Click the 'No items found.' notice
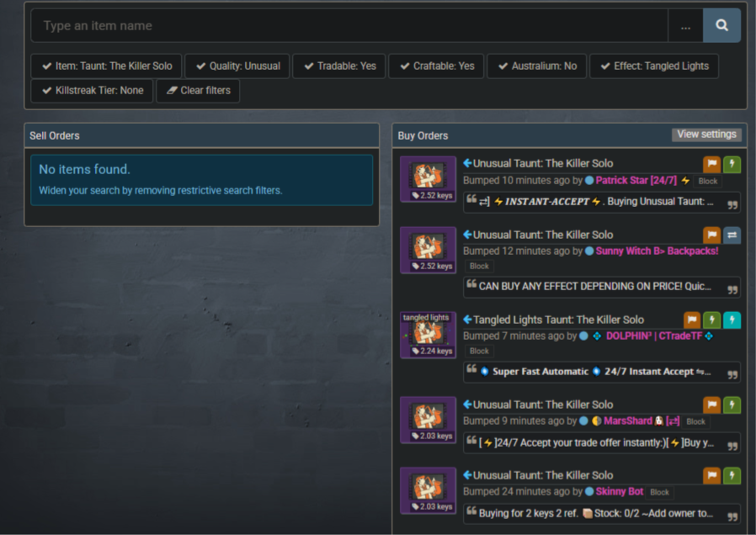The height and width of the screenshot is (535, 756). [201, 180]
